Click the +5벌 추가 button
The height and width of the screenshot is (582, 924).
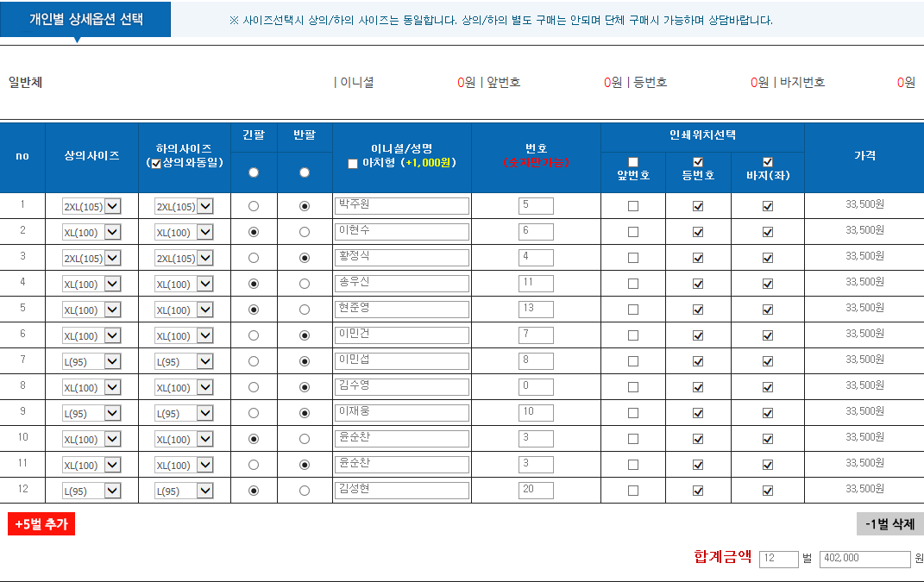[41, 524]
